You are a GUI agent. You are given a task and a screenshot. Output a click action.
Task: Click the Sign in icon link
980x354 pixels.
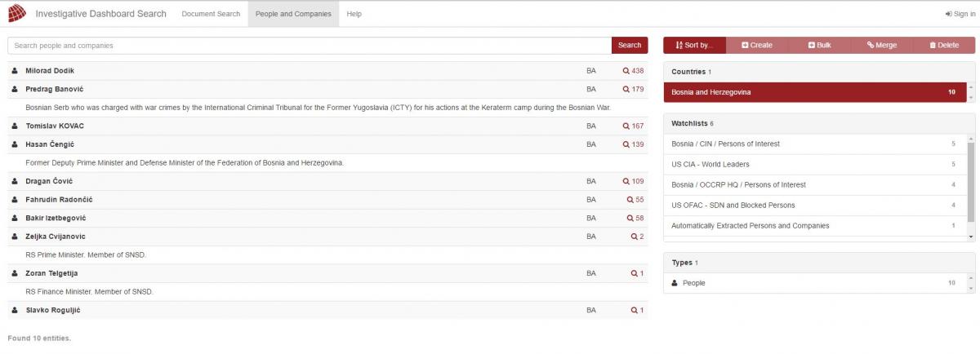pyautogui.click(x=960, y=14)
